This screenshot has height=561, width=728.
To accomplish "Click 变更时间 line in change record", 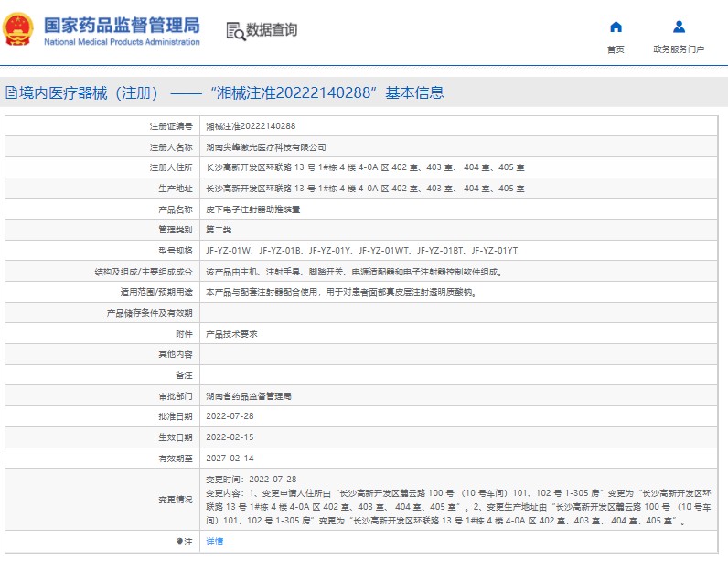I will 252,480.
